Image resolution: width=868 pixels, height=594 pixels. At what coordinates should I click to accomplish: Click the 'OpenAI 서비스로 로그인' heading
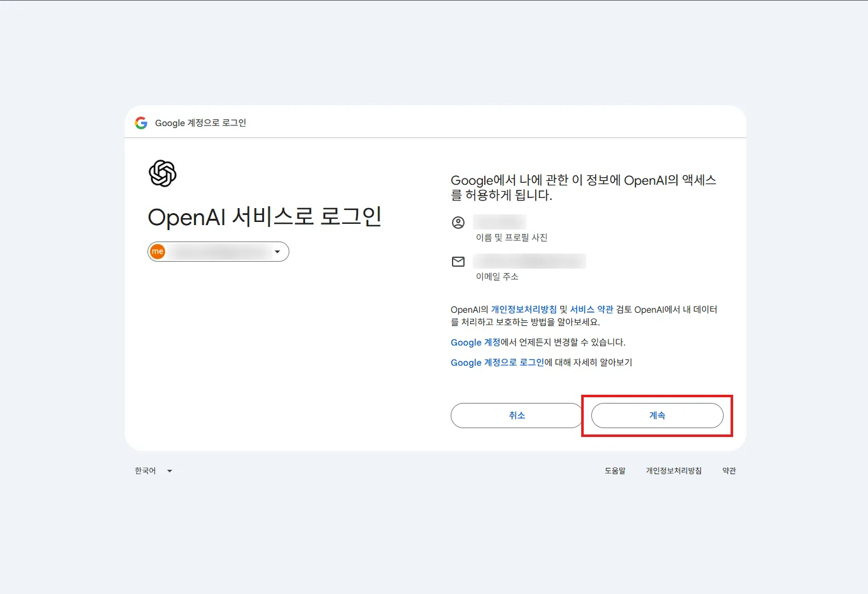pyautogui.click(x=265, y=217)
